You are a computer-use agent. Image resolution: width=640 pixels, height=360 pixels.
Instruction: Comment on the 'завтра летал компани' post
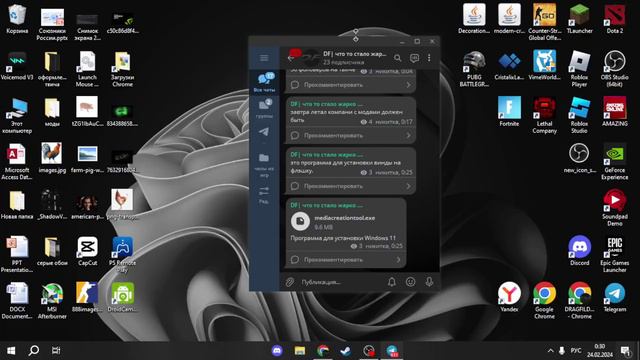351,136
